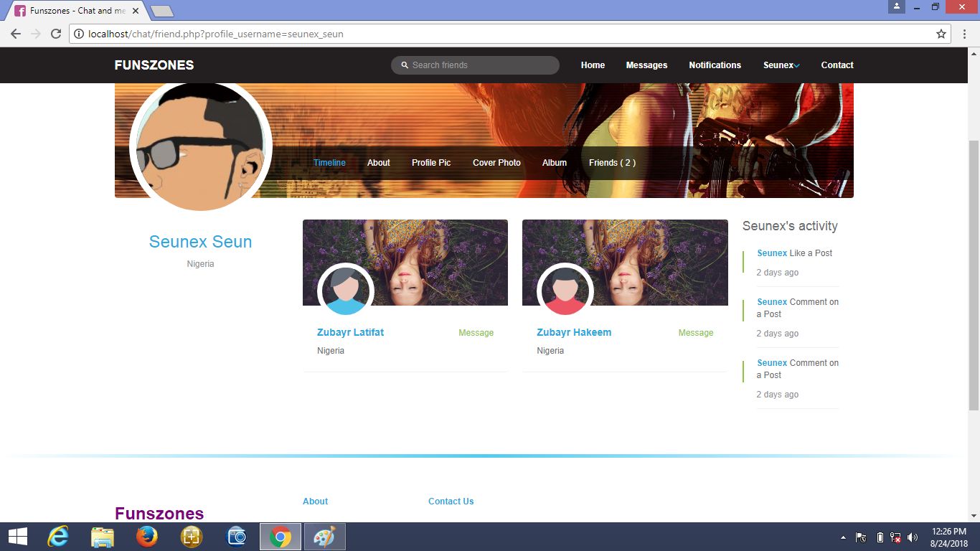This screenshot has width=980, height=551.
Task: Open the new tab button
Action: (163, 11)
